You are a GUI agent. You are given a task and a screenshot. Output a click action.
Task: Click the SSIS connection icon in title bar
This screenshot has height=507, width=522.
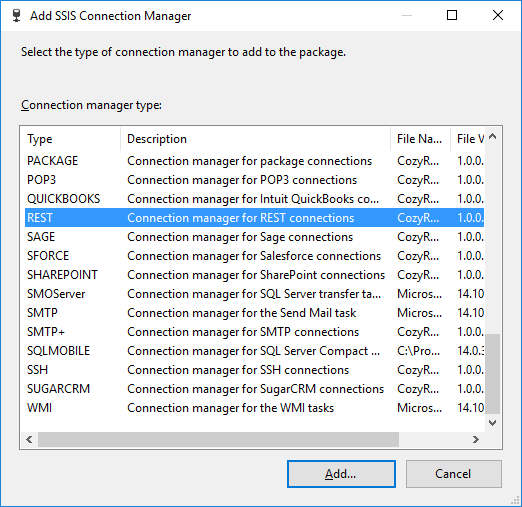16,16
